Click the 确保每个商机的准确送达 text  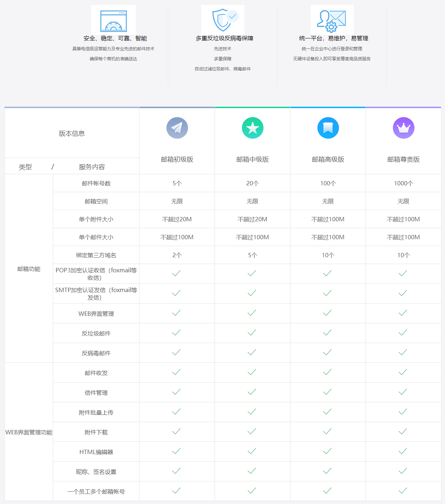(114, 59)
